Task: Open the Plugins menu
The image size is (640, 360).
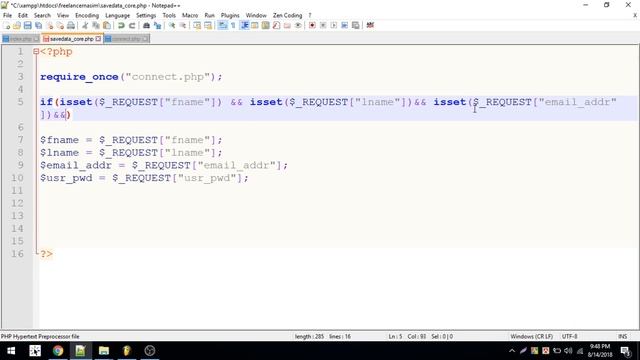Action: click(x=230, y=15)
